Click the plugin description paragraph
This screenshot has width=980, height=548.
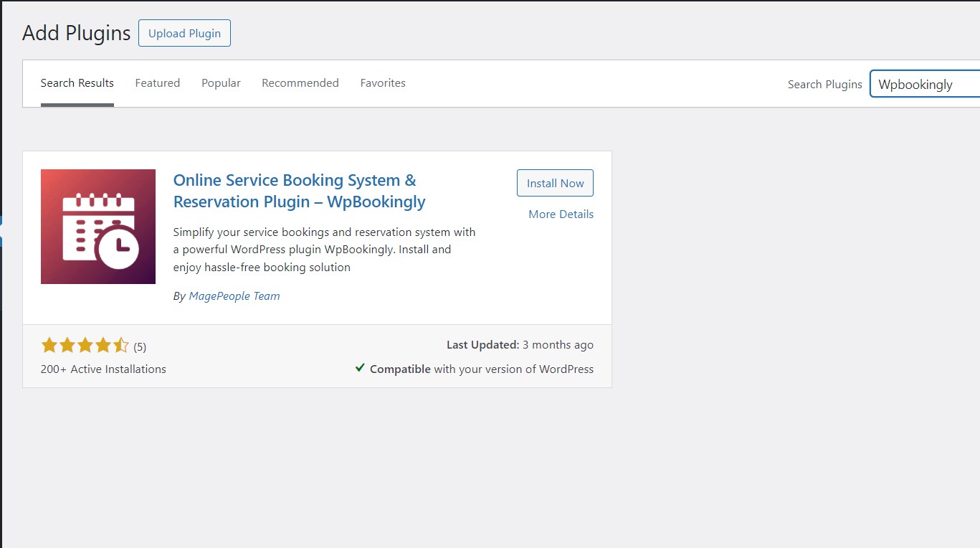coord(325,250)
